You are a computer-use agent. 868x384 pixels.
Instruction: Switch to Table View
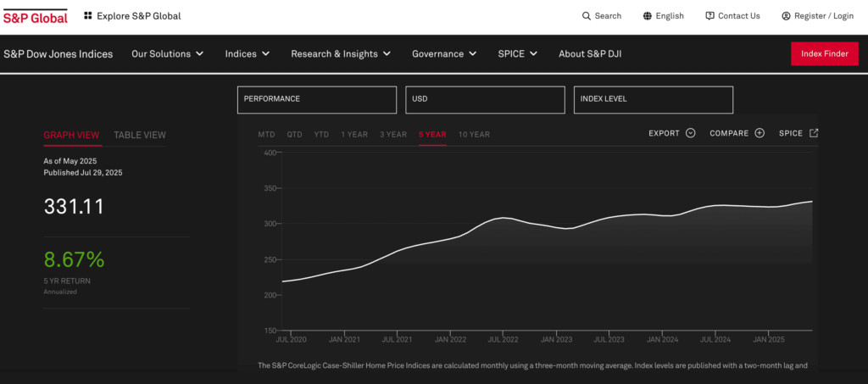(140, 135)
